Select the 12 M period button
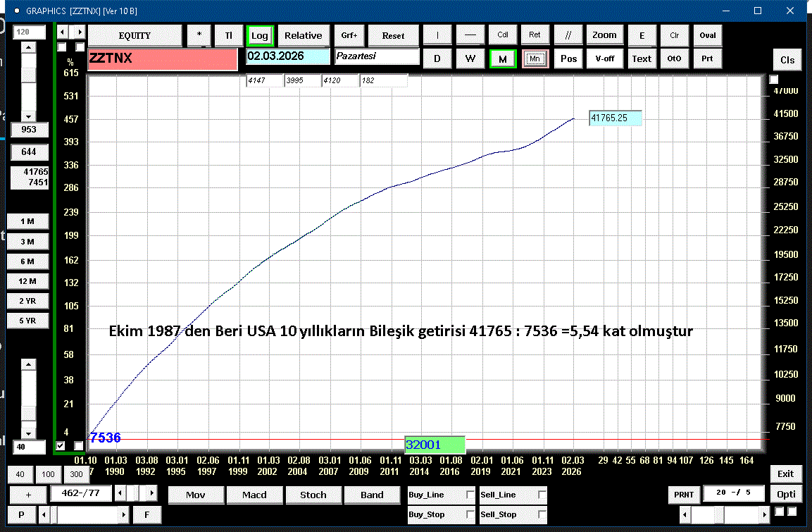The image size is (812, 532). pos(27,281)
